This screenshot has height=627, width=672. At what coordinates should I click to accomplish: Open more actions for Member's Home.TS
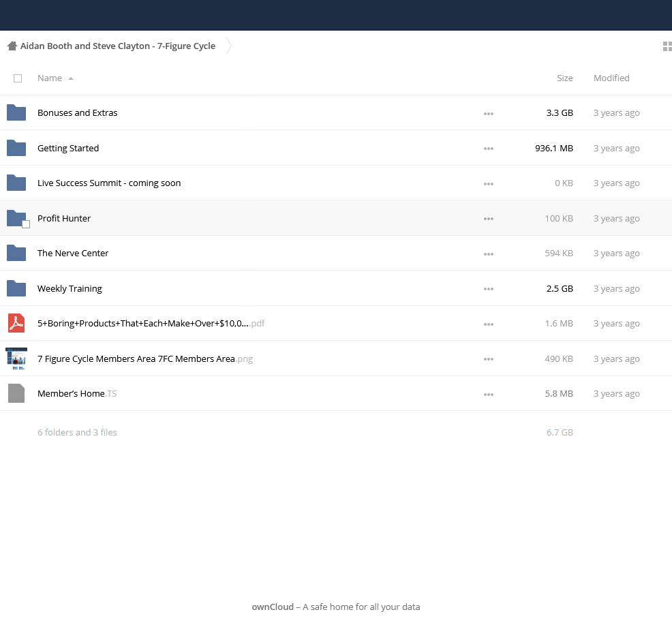click(489, 395)
